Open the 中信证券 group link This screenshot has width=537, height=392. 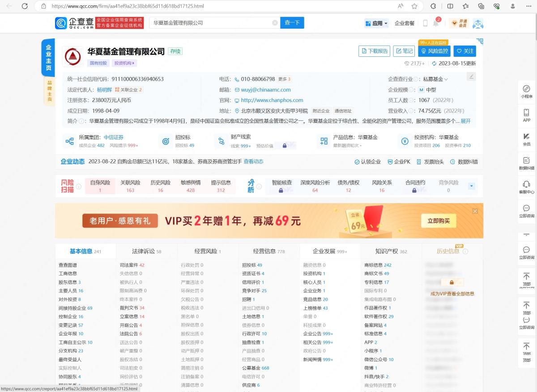(113, 137)
